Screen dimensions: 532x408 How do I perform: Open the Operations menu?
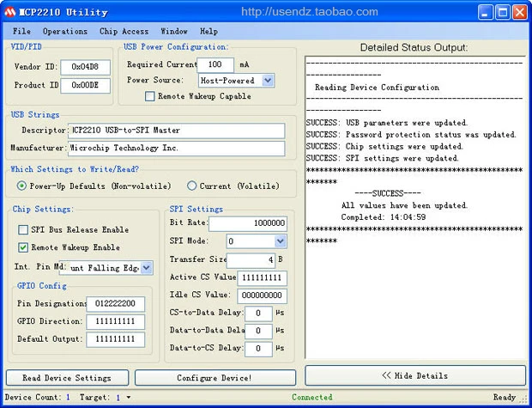click(x=65, y=31)
